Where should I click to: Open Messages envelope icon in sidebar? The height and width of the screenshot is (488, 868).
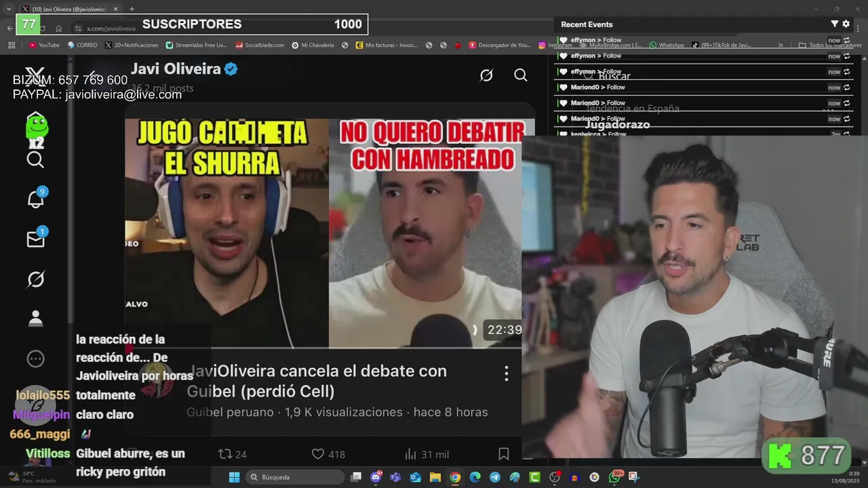coord(35,238)
